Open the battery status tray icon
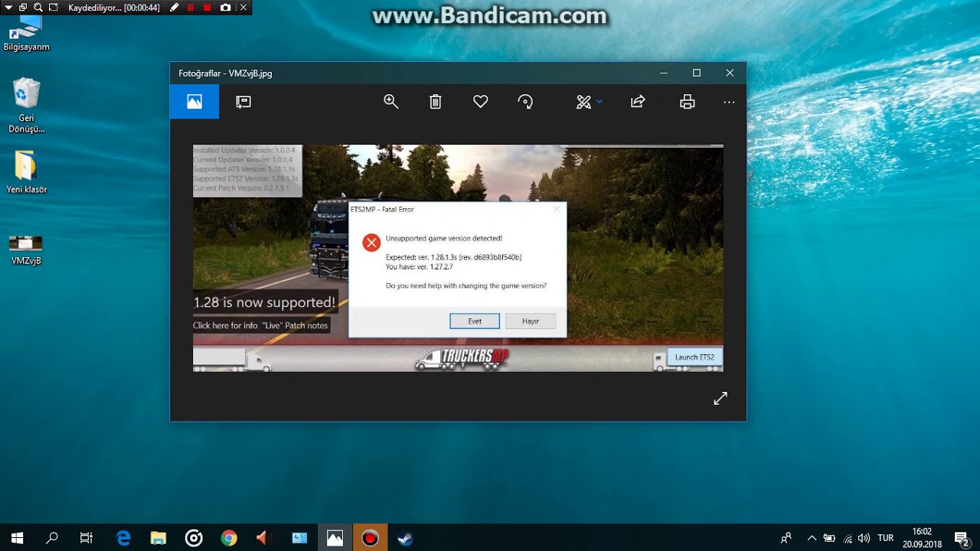Viewport: 980px width, 551px height. click(x=829, y=538)
